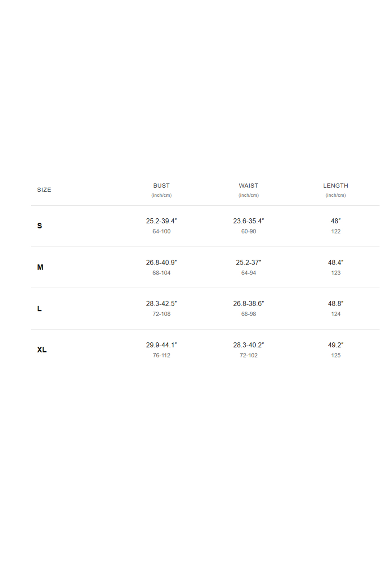Click waist cm value 68-98 for size L
This screenshot has width=392, height=588.
pos(249,314)
